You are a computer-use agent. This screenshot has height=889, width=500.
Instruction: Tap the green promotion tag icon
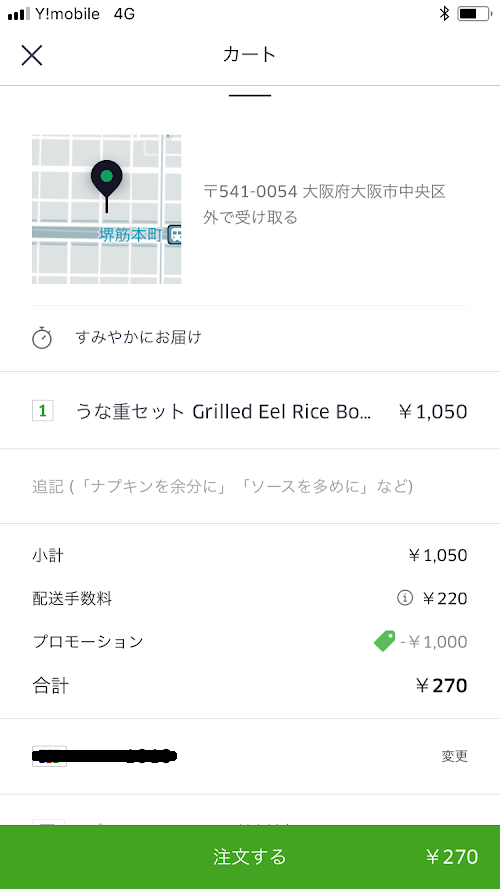coord(384,641)
